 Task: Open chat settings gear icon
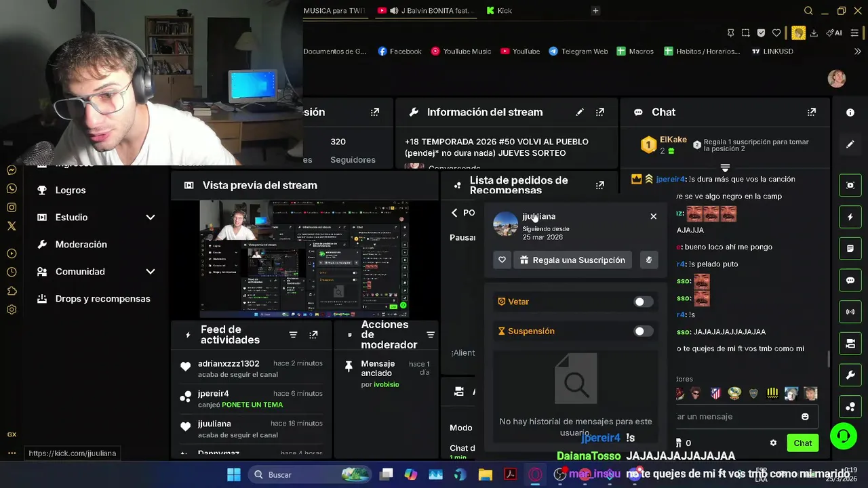click(773, 443)
